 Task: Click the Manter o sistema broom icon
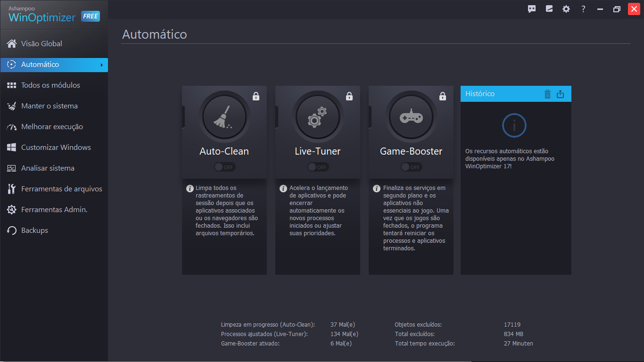click(x=12, y=106)
